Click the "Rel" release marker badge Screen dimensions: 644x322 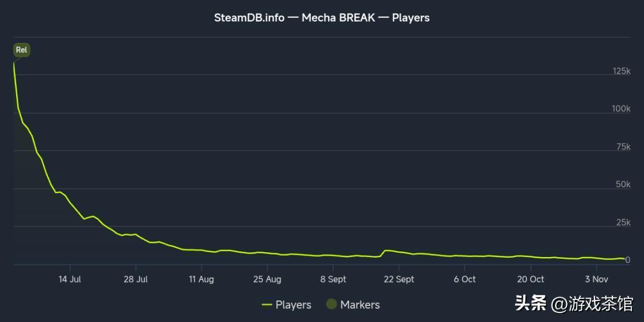click(21, 50)
